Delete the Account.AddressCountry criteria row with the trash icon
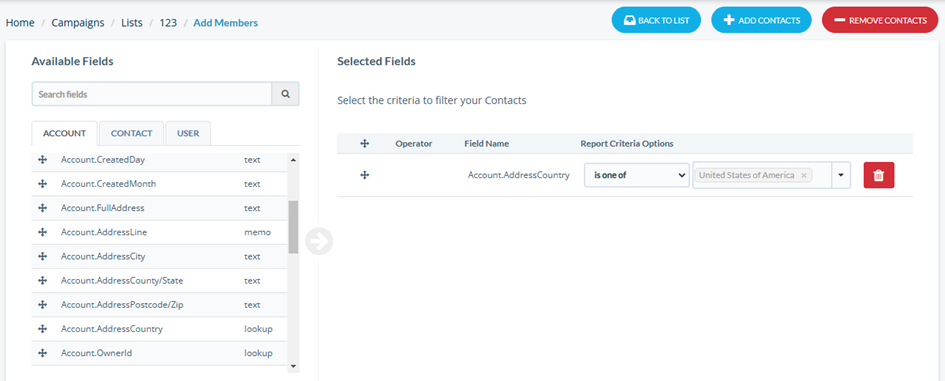The height and width of the screenshot is (381, 945). (x=879, y=175)
